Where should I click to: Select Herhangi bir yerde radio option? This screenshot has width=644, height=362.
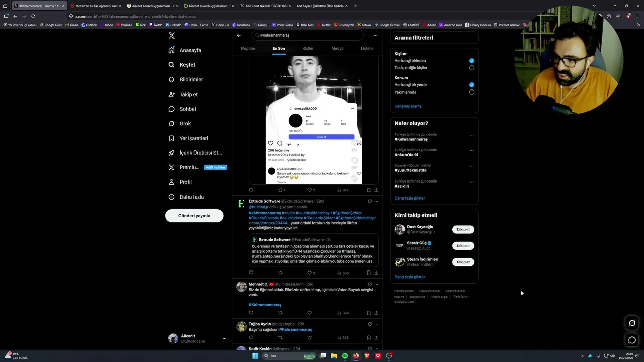click(471, 85)
